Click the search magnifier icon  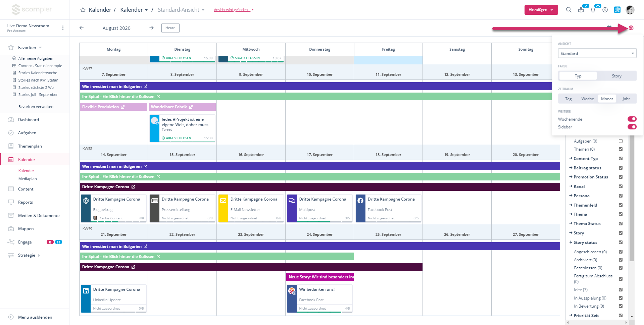[568, 10]
